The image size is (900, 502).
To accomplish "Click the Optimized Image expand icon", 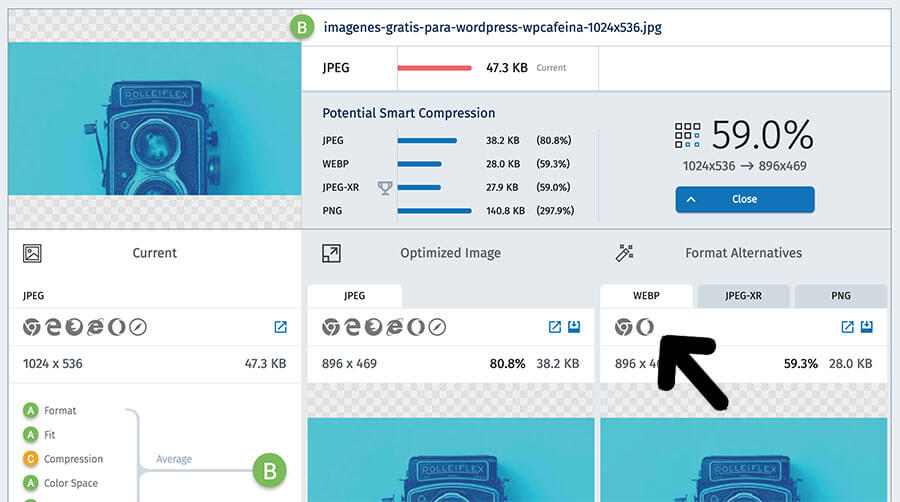I will (x=331, y=253).
